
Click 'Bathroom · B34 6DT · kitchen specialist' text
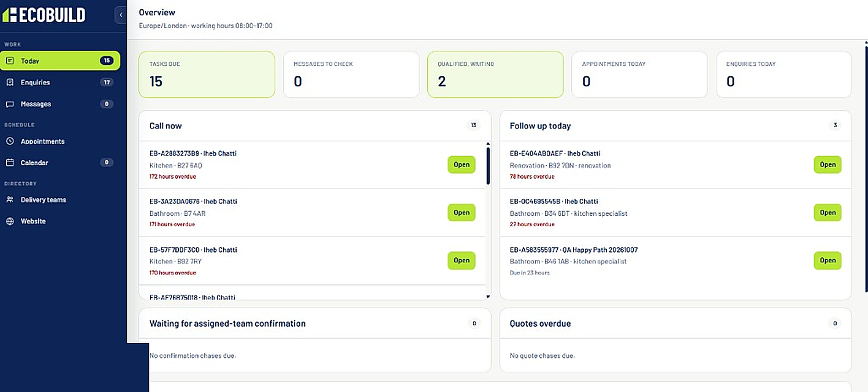pos(569,213)
